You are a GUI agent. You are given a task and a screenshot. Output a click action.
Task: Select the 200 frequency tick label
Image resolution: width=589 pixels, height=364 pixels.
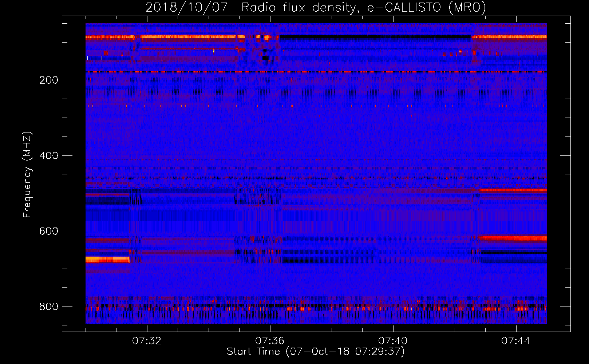coord(49,80)
